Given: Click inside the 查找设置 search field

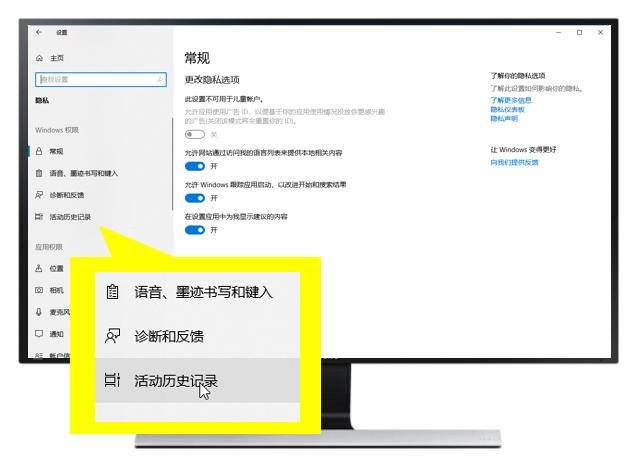Looking at the screenshot, I should pos(101,79).
